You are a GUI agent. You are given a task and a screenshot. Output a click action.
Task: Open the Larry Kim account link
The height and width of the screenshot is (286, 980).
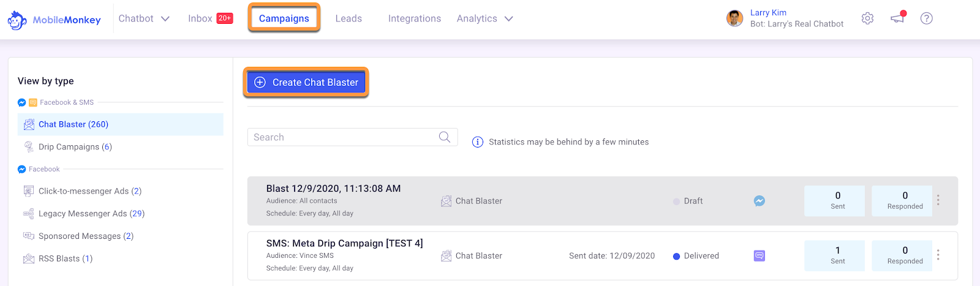(x=768, y=13)
